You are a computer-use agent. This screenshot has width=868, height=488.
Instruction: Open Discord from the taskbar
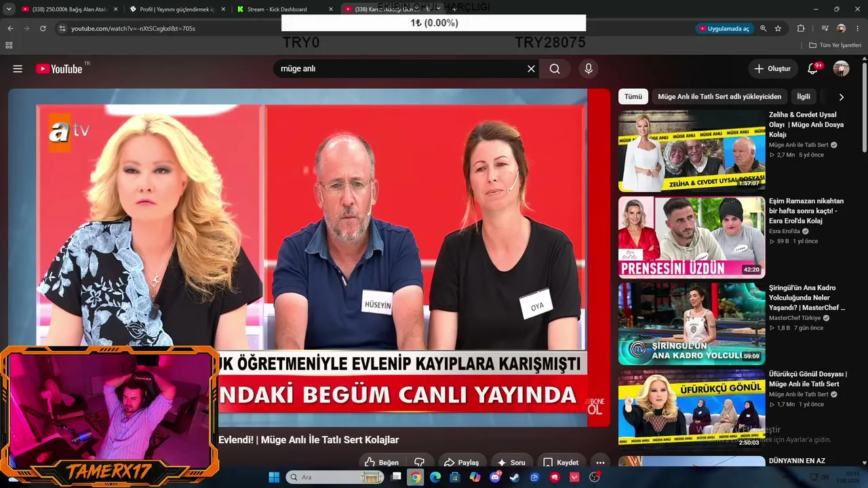click(495, 477)
